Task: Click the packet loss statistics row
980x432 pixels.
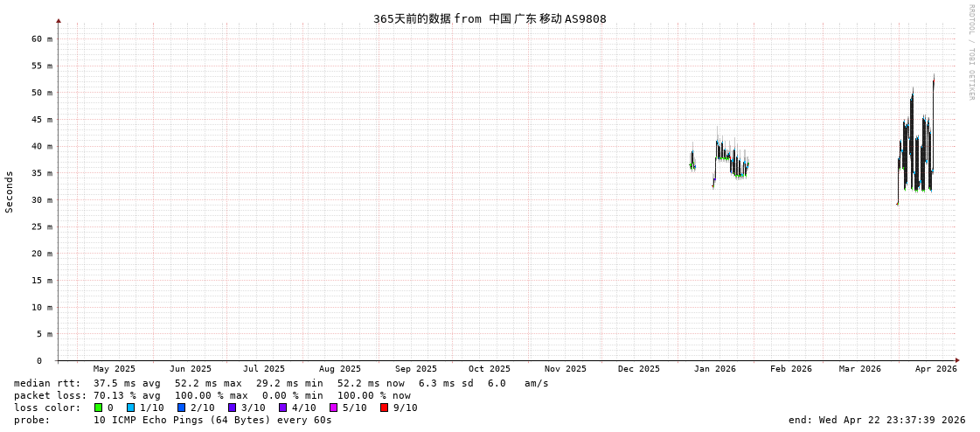Action: click(x=212, y=395)
